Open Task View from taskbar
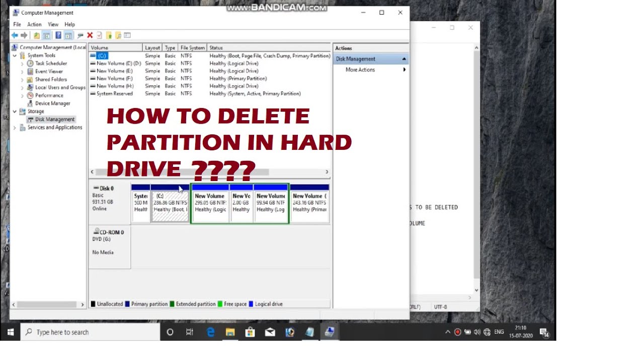Viewport: 644px width, 362px height. pyautogui.click(x=190, y=332)
